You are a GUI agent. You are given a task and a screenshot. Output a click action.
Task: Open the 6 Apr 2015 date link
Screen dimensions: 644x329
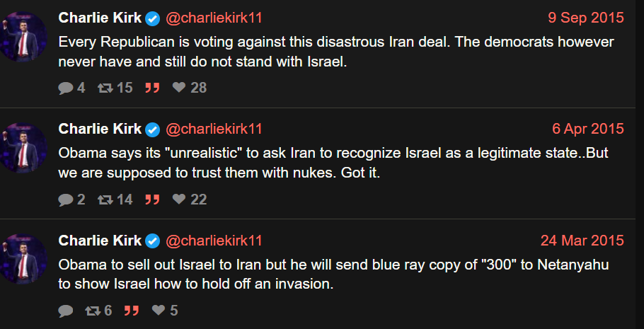click(588, 129)
